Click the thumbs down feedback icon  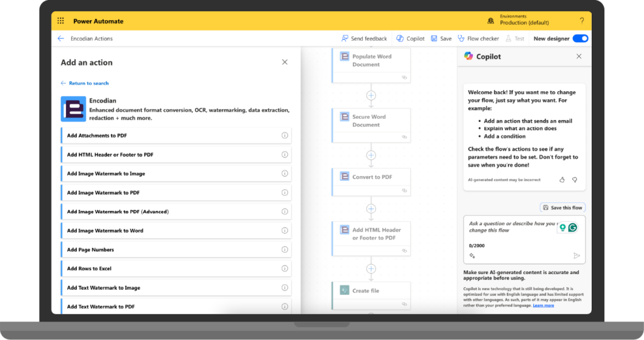(x=575, y=180)
